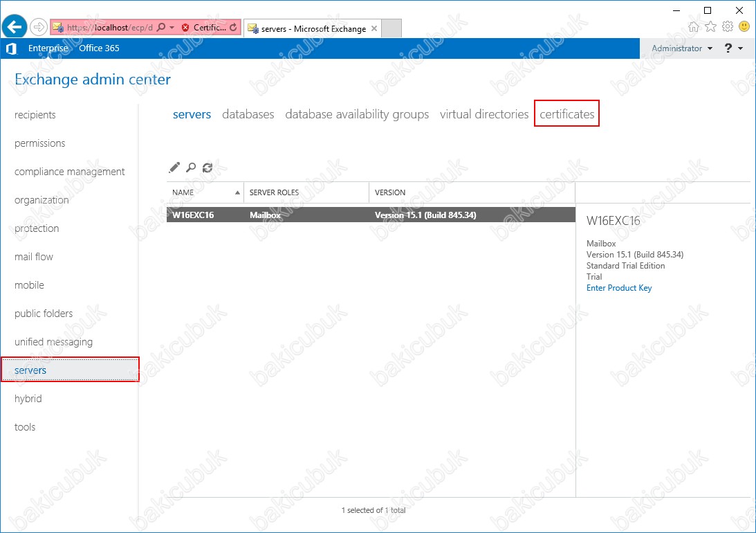
Task: Sort by SERVER ROLES column header
Action: click(306, 192)
